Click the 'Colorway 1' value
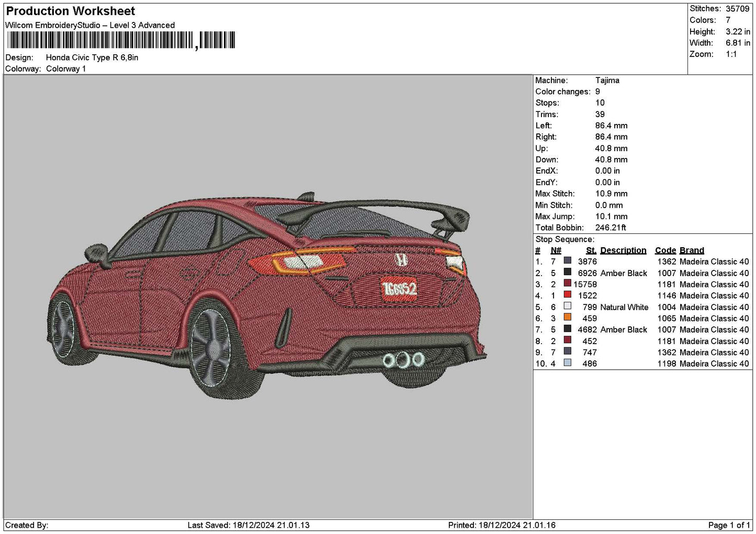 coord(66,69)
